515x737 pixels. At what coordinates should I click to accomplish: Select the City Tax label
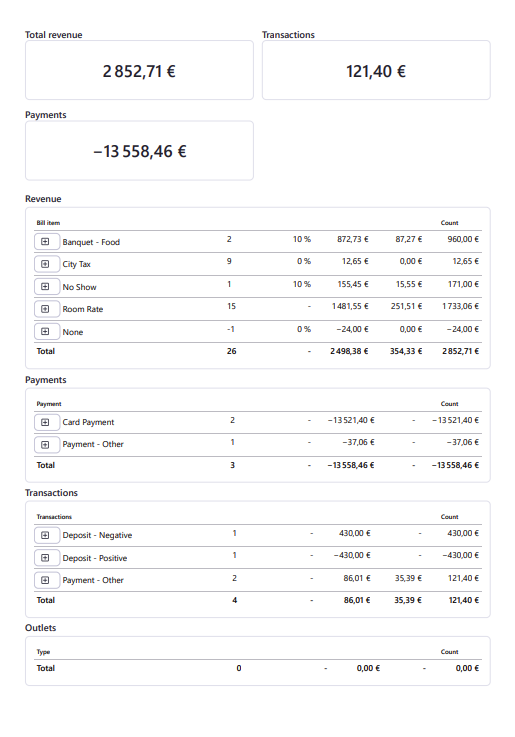pyautogui.click(x=77, y=264)
